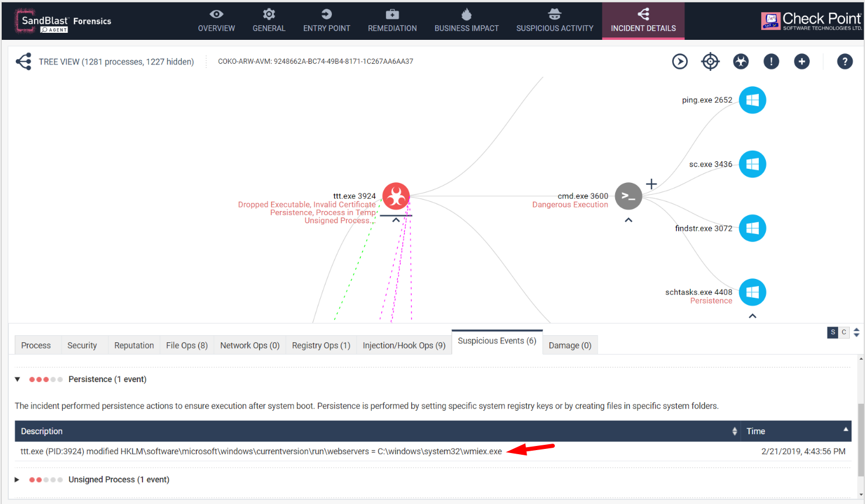This screenshot has height=504, width=865.
Task: Collapse the Persistence event group
Action: coord(18,379)
